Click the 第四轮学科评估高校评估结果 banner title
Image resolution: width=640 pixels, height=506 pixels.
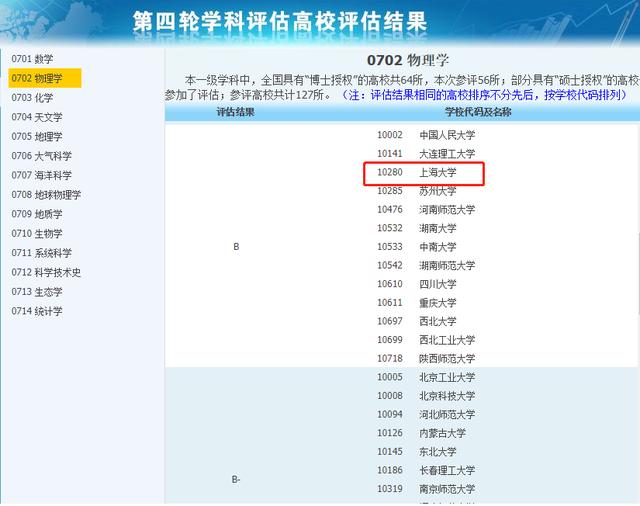280,21
